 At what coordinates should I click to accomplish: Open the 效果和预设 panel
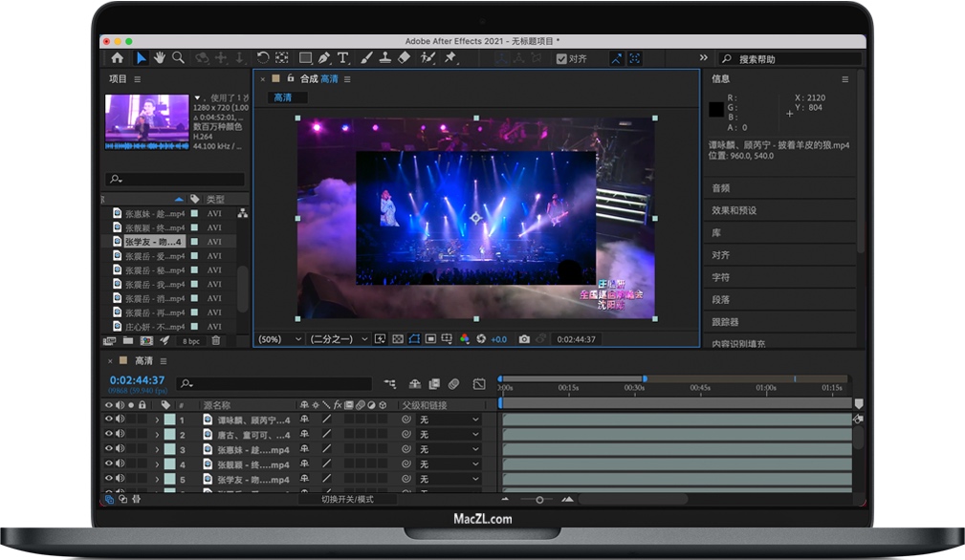[735, 210]
